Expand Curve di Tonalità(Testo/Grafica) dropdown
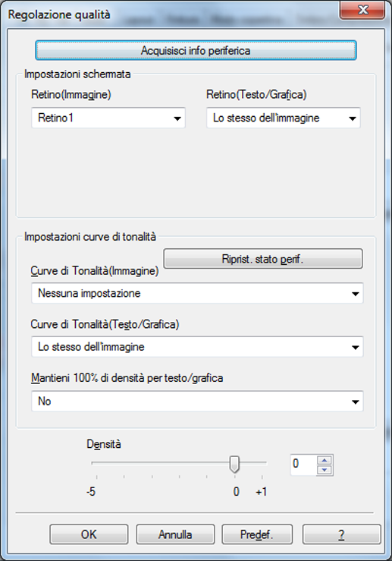The width and height of the screenshot is (392, 561). [197, 347]
